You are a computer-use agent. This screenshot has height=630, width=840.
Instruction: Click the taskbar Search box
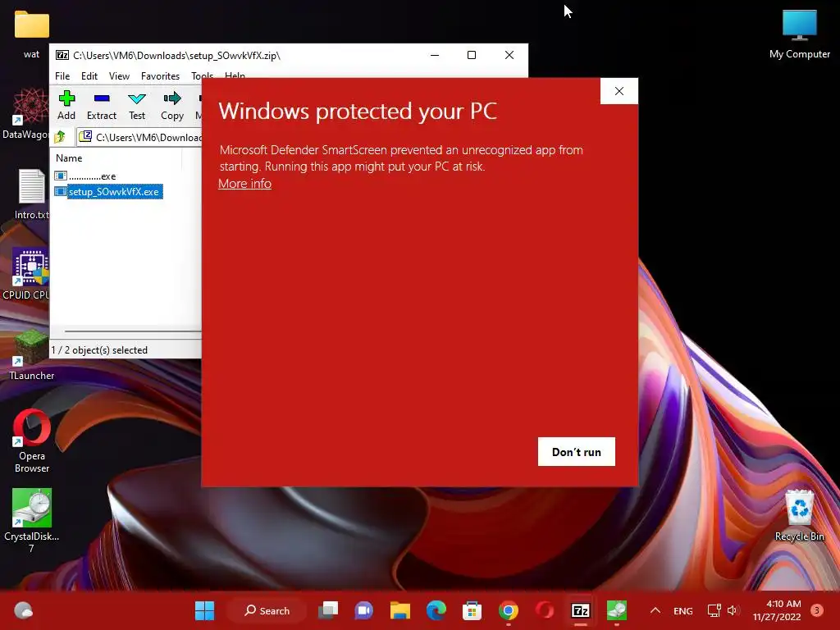pos(267,610)
